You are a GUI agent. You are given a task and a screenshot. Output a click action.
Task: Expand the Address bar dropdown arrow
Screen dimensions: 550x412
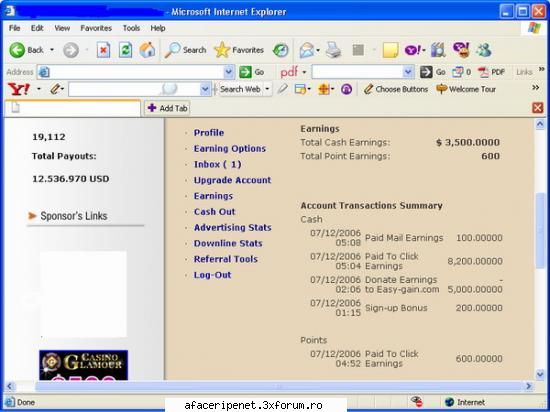229,72
